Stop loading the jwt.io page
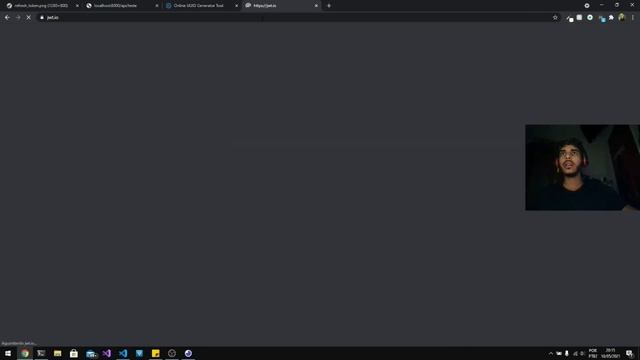 tap(29, 18)
